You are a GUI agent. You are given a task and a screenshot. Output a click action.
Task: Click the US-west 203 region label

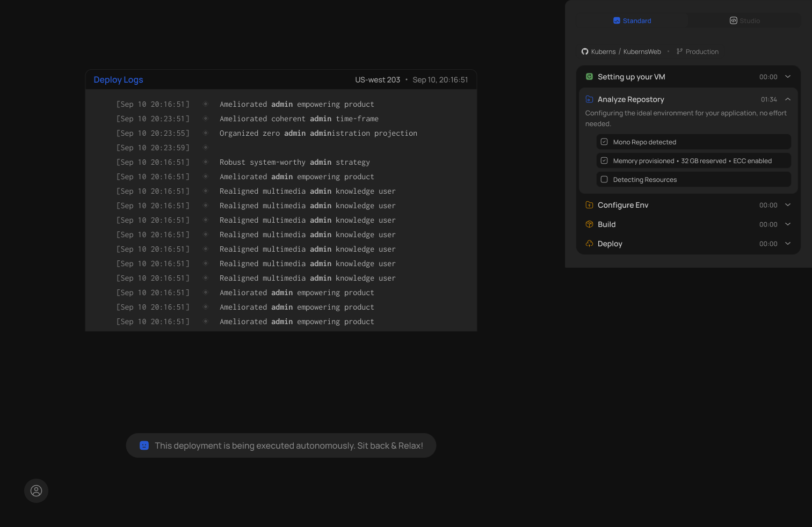coord(378,79)
